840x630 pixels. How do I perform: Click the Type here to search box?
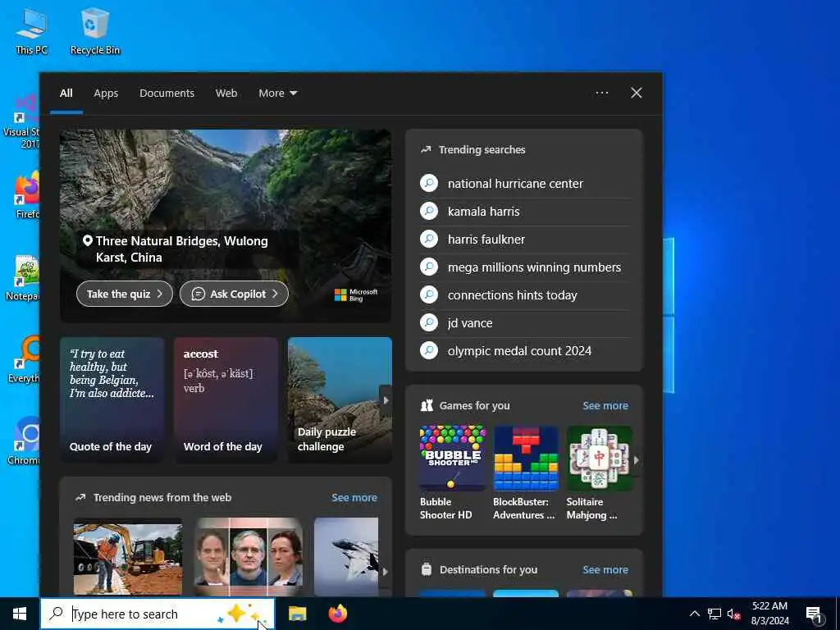(157, 614)
